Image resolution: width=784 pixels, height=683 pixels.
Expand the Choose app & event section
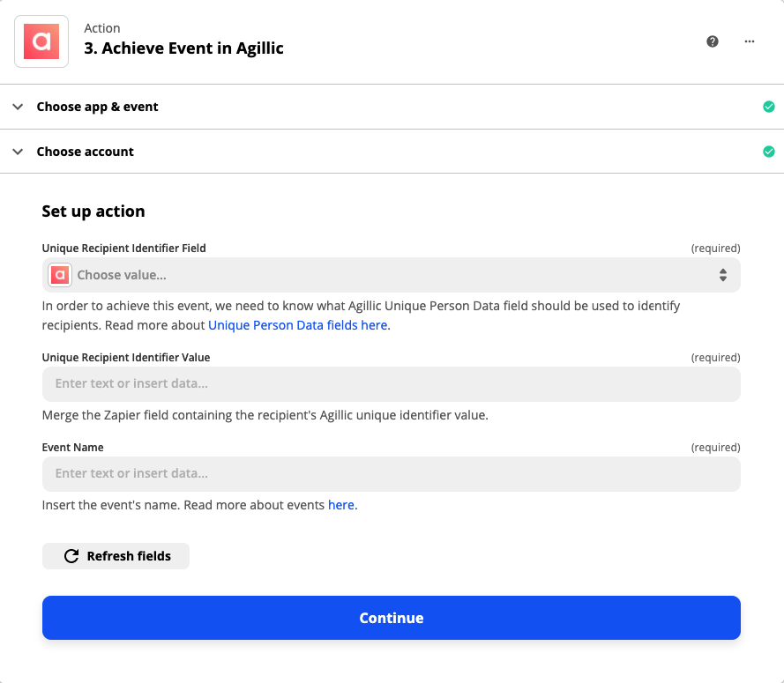392,107
